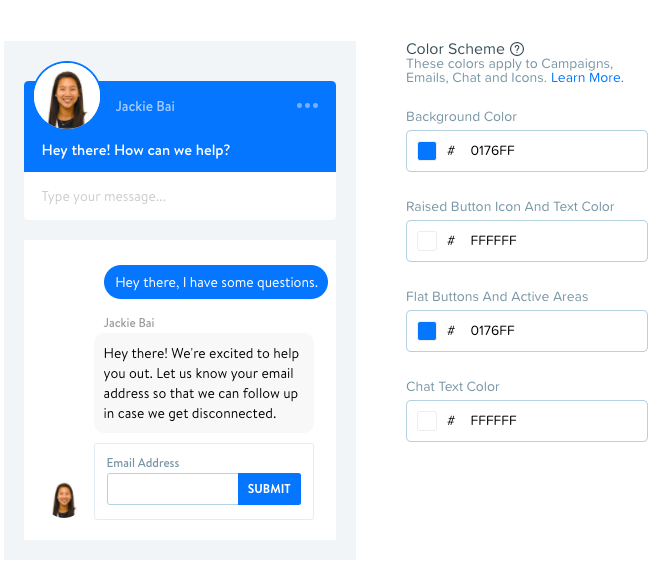Image resolution: width=660 pixels, height=581 pixels.
Task: Follow the Learn More link
Action: point(587,78)
